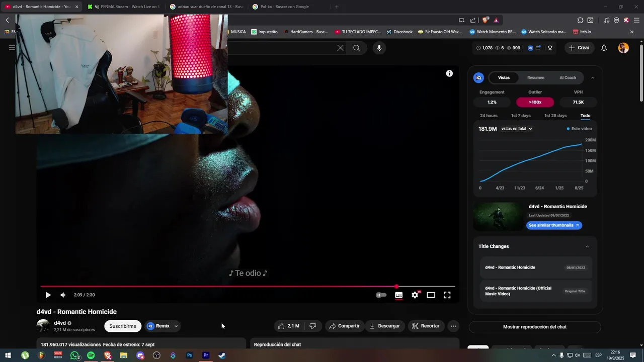Switch to the Resumen tab
Image resolution: width=644 pixels, height=362 pixels.
536,77
